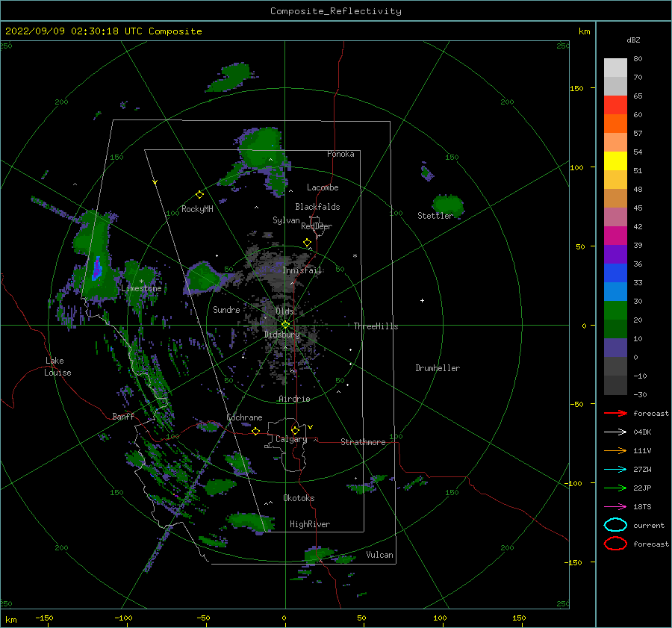Click the green 22JP arrow icon
The image size is (672, 628).
[615, 488]
